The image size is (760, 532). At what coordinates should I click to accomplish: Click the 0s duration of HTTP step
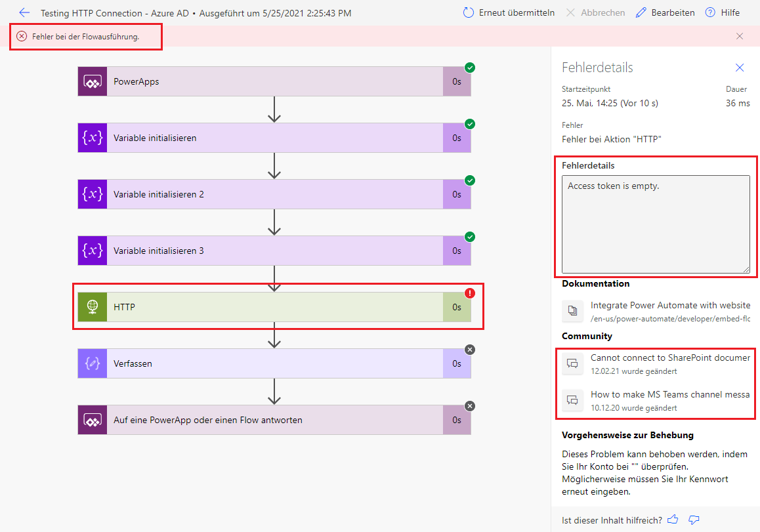(x=457, y=307)
